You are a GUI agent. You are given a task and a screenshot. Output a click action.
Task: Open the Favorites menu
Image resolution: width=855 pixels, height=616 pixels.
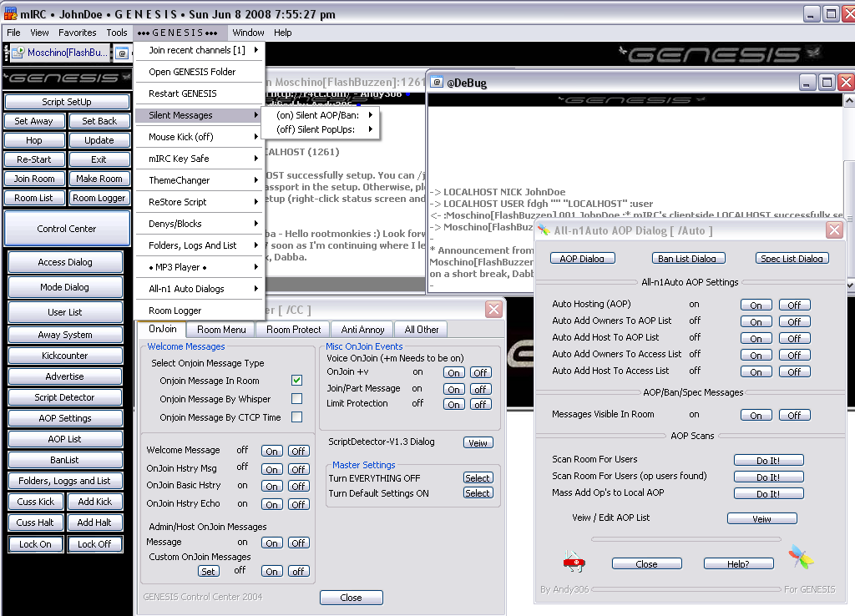[77, 33]
